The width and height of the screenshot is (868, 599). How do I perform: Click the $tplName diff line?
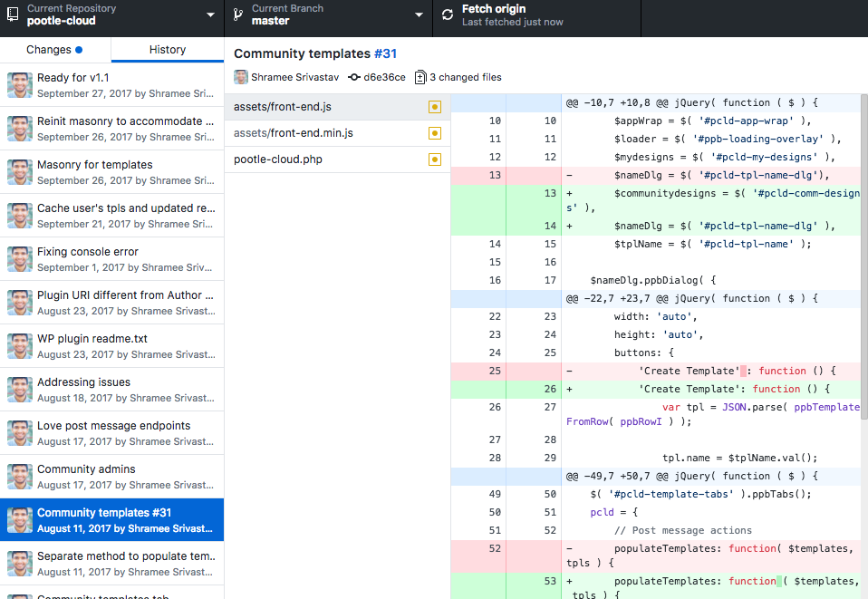coord(656,244)
